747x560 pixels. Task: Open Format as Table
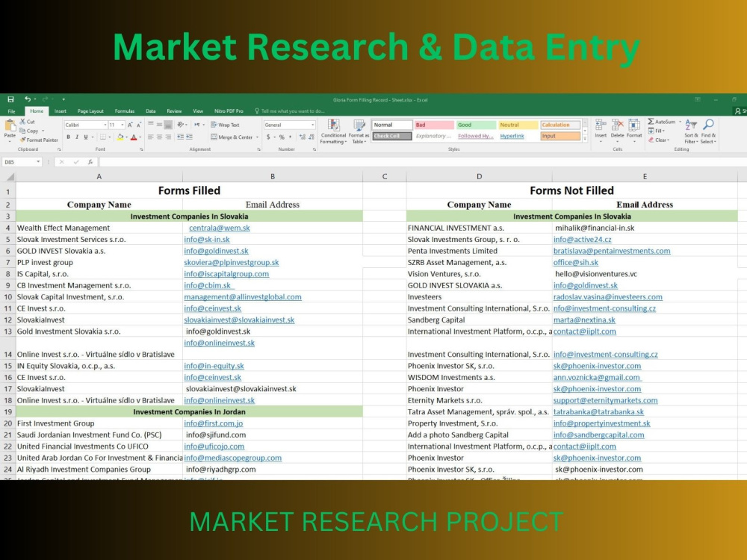pyautogui.click(x=359, y=132)
